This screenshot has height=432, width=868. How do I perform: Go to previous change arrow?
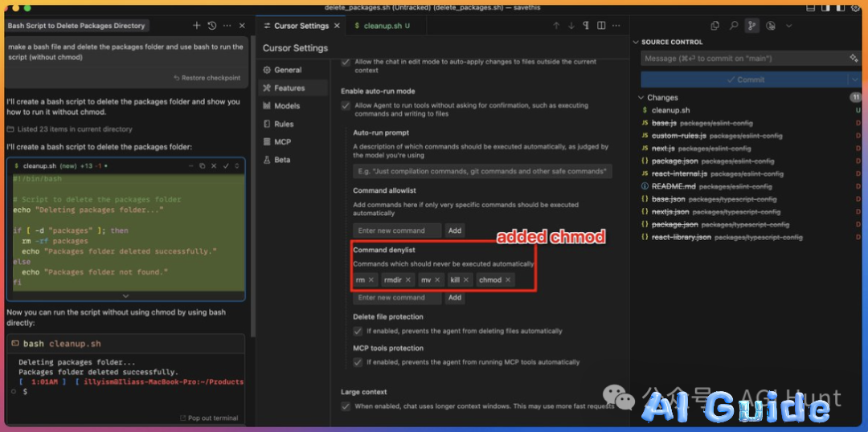(x=556, y=26)
